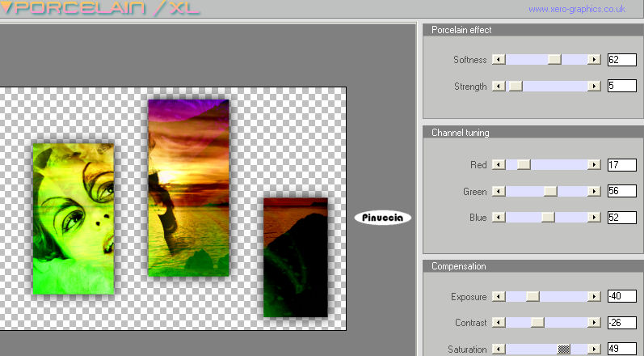The height and width of the screenshot is (356, 644).
Task: Increase Exposure with right arrow
Action: tap(594, 296)
